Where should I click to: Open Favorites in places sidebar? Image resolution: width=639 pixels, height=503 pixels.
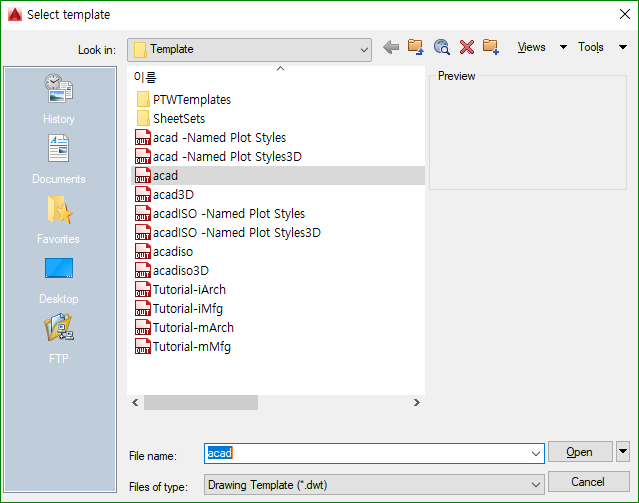[59, 219]
